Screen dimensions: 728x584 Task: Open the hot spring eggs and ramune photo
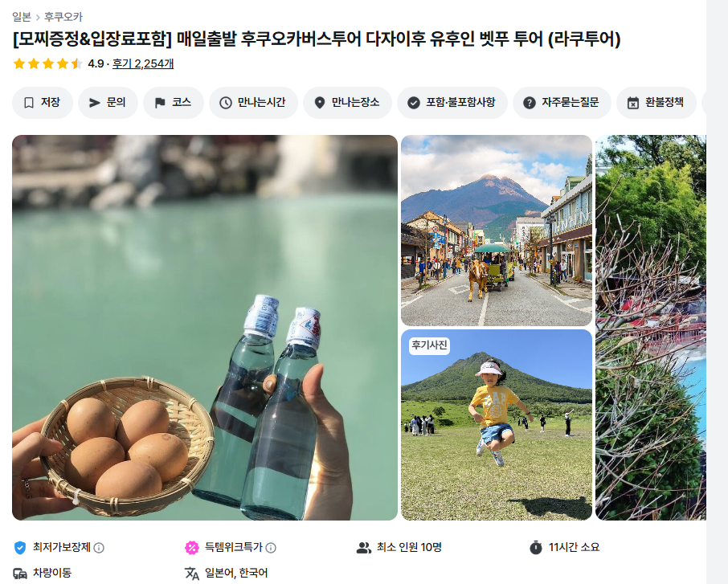point(205,328)
